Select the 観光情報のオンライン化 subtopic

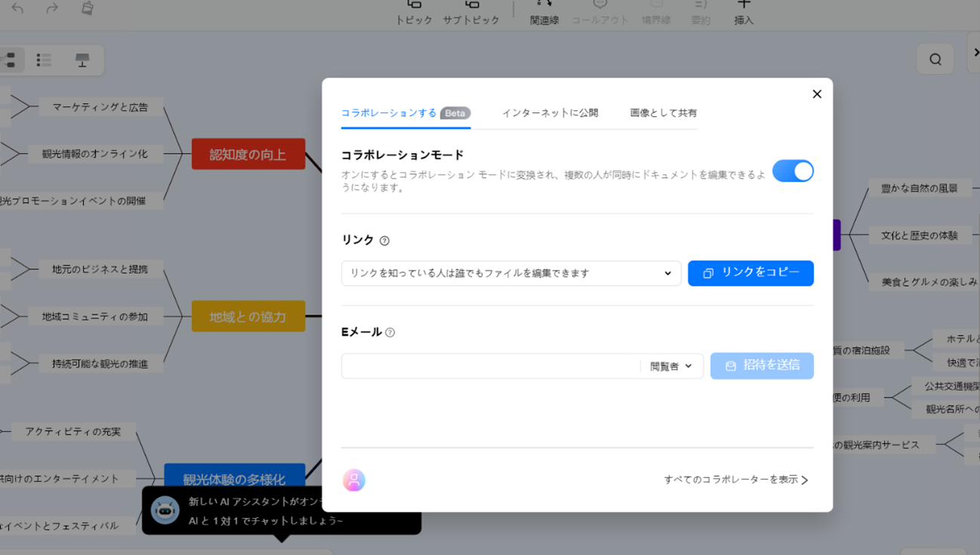(95, 154)
